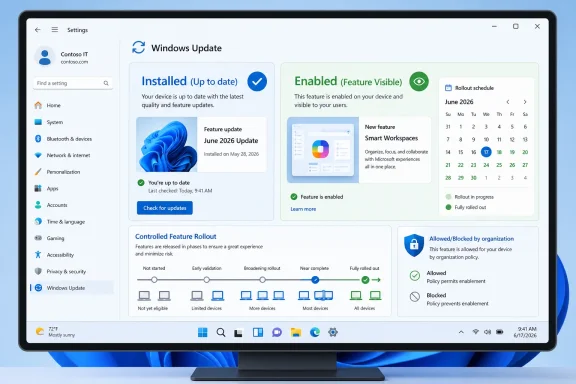Viewport: 576px width, 384px height.
Task: Click the Wi-Fi icon in the system tray
Action: [x=475, y=332]
